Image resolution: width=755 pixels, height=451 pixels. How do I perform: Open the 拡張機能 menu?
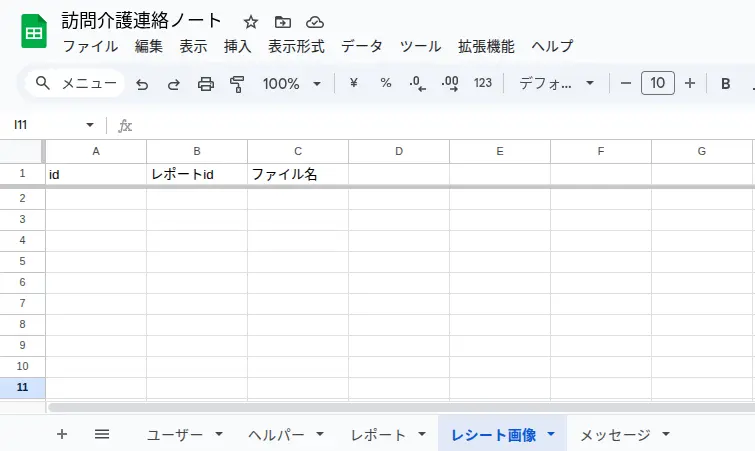pyautogui.click(x=486, y=46)
